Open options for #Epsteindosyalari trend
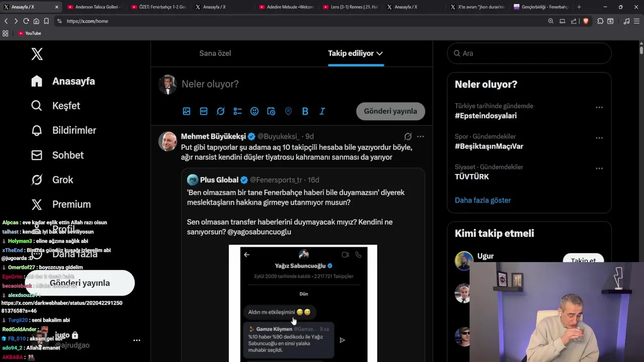Screen dimensions: 644x362 coord(599,107)
